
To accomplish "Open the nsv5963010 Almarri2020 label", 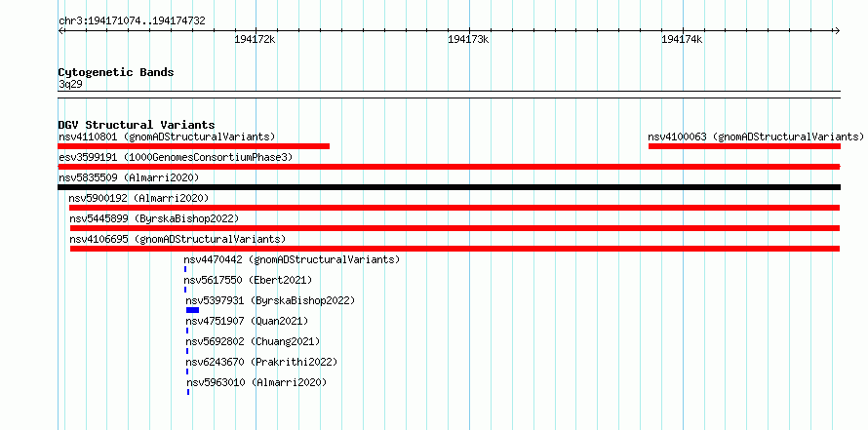I will [x=256, y=382].
